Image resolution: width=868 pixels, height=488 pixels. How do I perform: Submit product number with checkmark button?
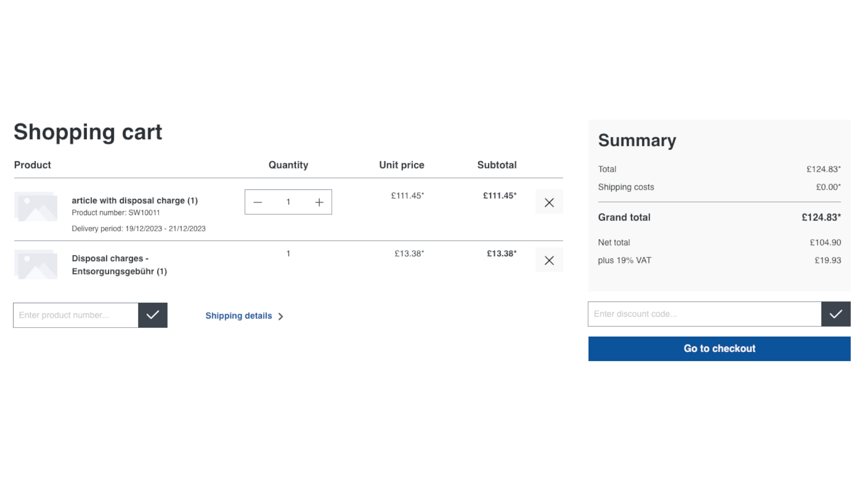pyautogui.click(x=153, y=315)
